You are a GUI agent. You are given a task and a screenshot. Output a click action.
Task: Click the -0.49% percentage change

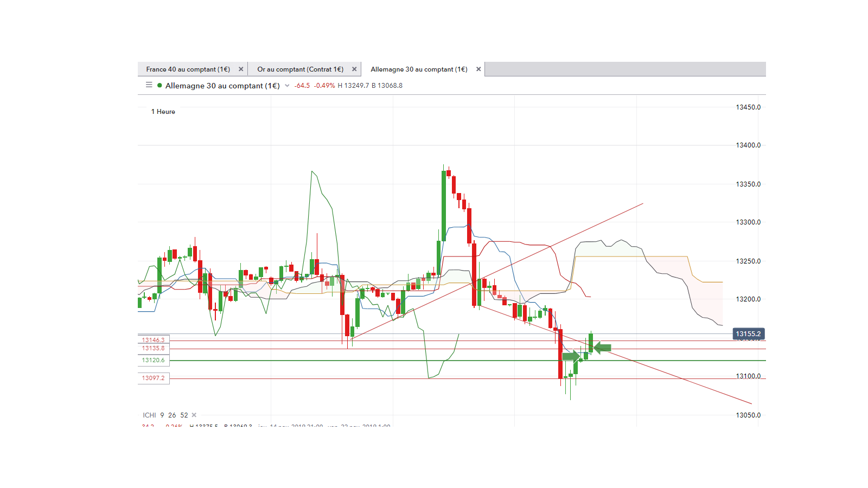[324, 86]
